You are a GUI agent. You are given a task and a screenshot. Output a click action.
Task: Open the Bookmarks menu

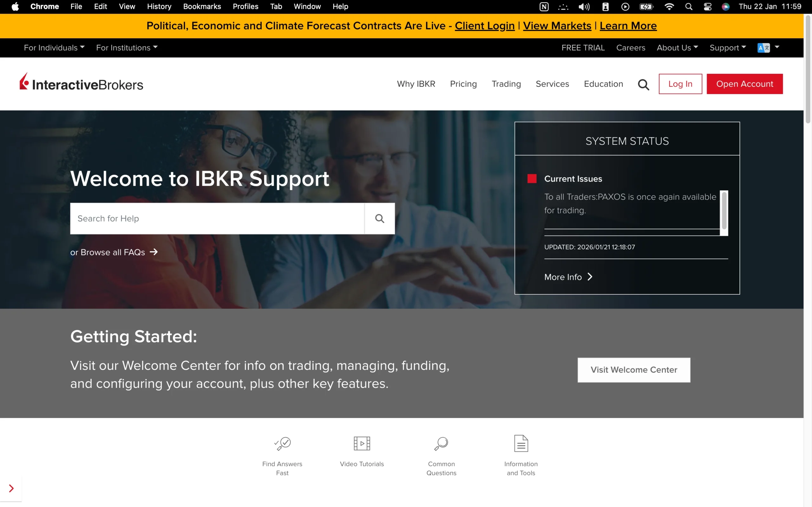pos(202,6)
